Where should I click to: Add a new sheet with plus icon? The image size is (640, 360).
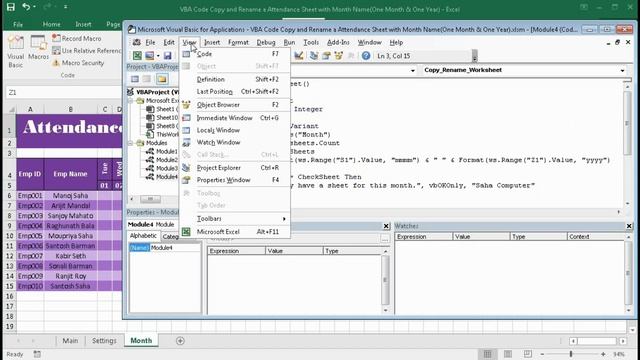pos(180,341)
